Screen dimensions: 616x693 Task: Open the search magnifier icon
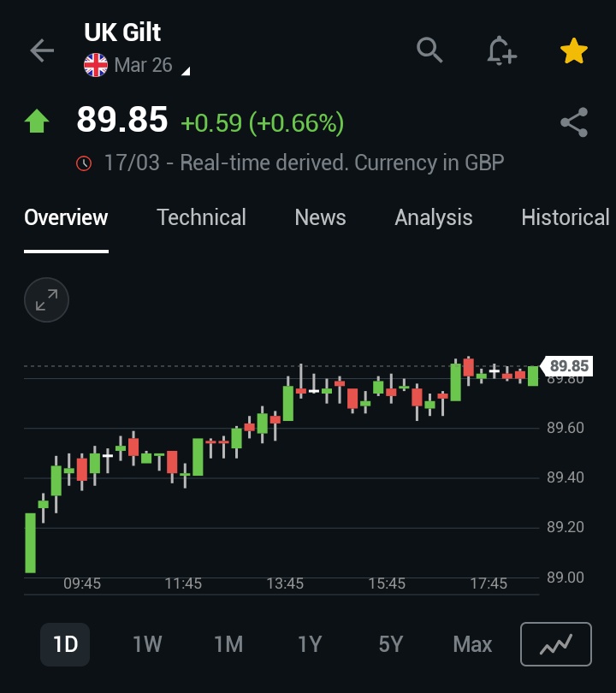point(429,50)
